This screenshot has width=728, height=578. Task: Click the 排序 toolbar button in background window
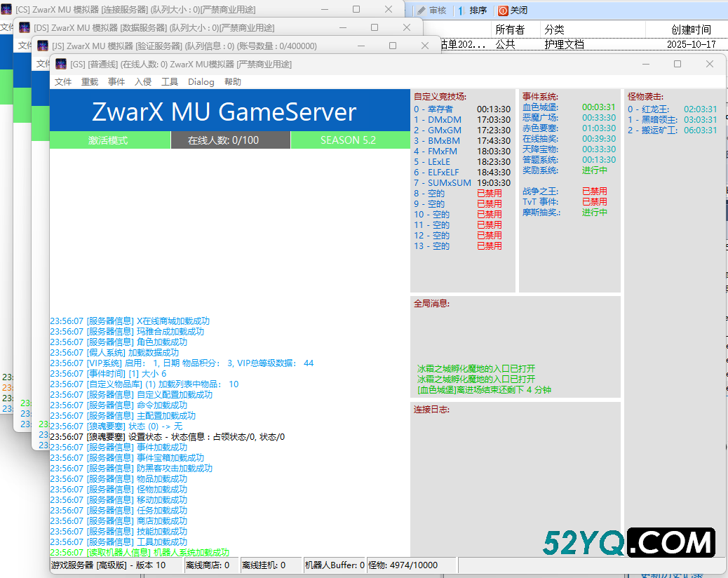point(473,11)
